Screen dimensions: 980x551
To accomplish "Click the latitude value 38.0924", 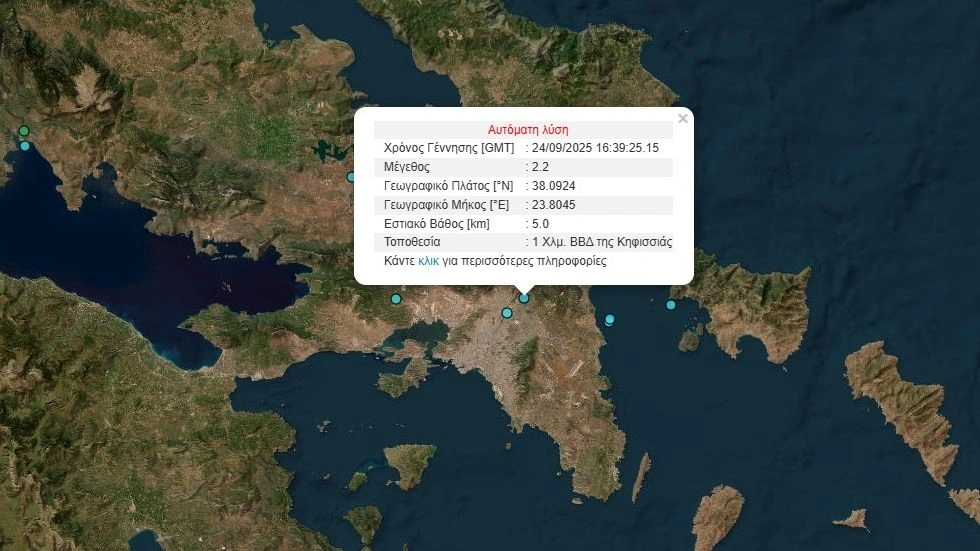I will pos(553,186).
